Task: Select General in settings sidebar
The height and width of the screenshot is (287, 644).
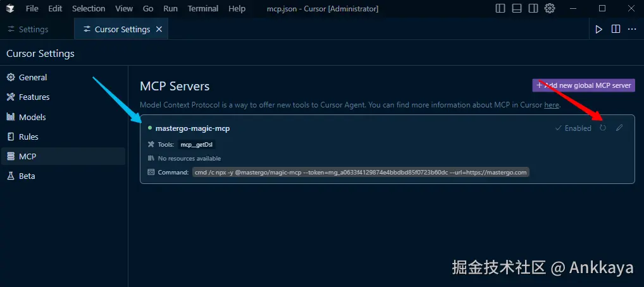Action: [63, 77]
